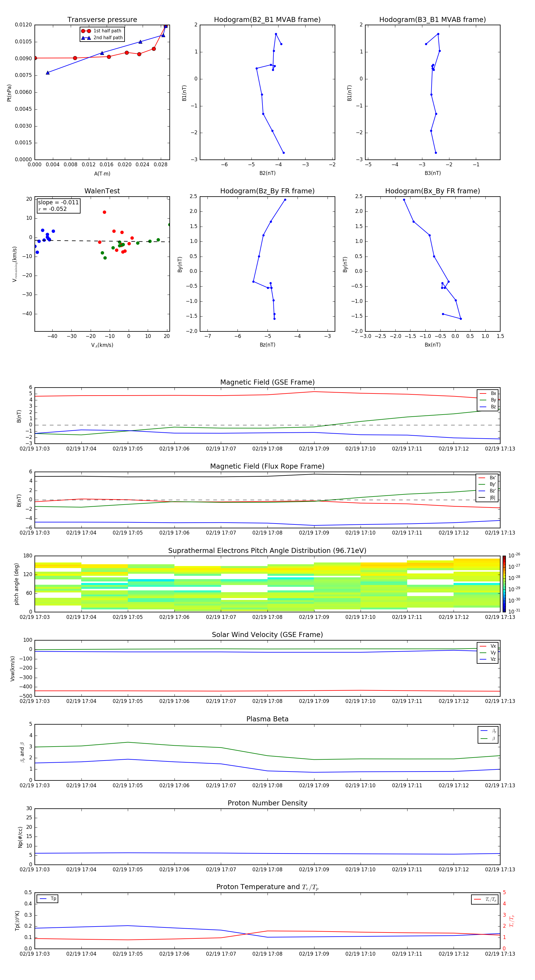Click the lowest blue triangle in Transverse pressure
The height and width of the screenshot is (980, 535).
(x=48, y=73)
